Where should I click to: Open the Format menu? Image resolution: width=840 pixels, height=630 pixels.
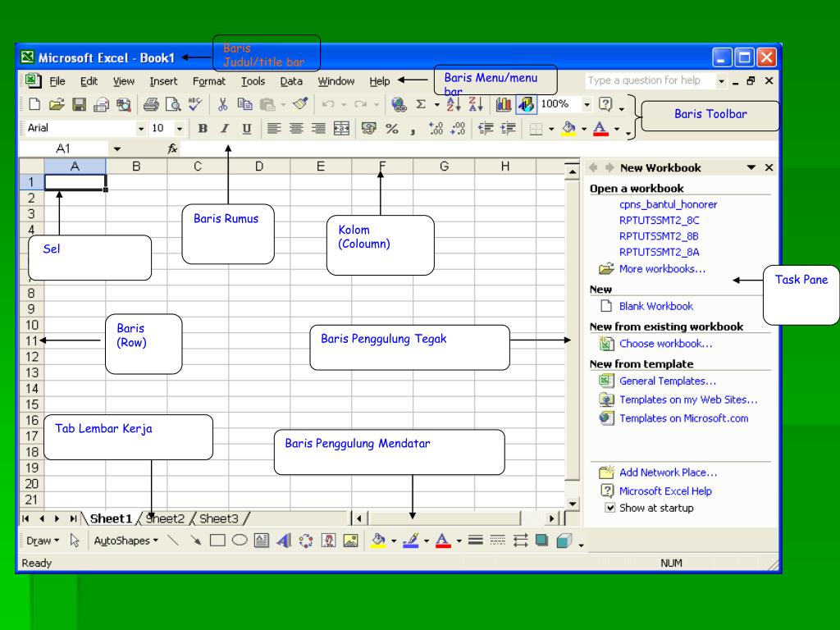(x=209, y=81)
